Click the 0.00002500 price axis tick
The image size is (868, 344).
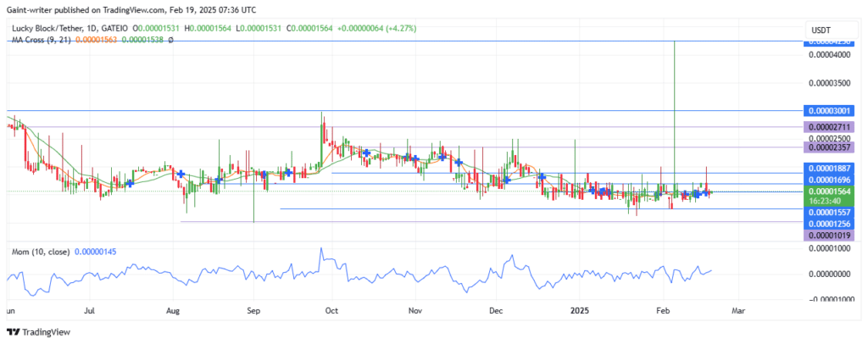pos(829,138)
